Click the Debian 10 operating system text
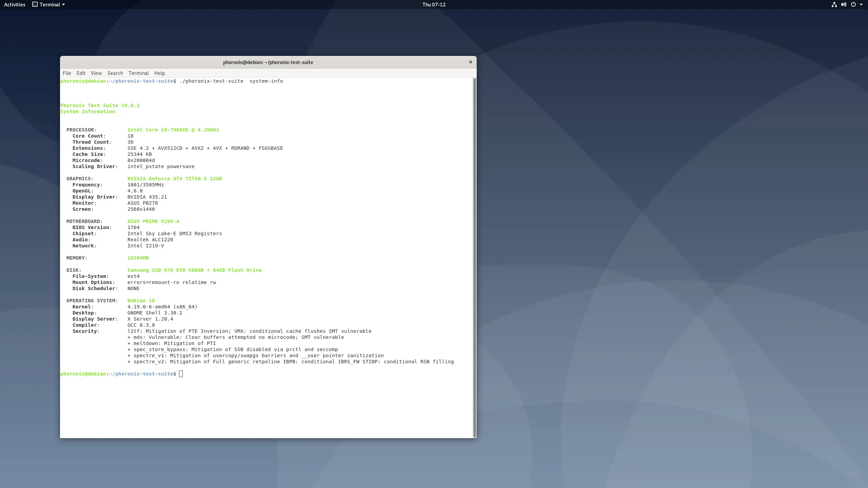Screen dimensions: 868x488 click(141, 301)
